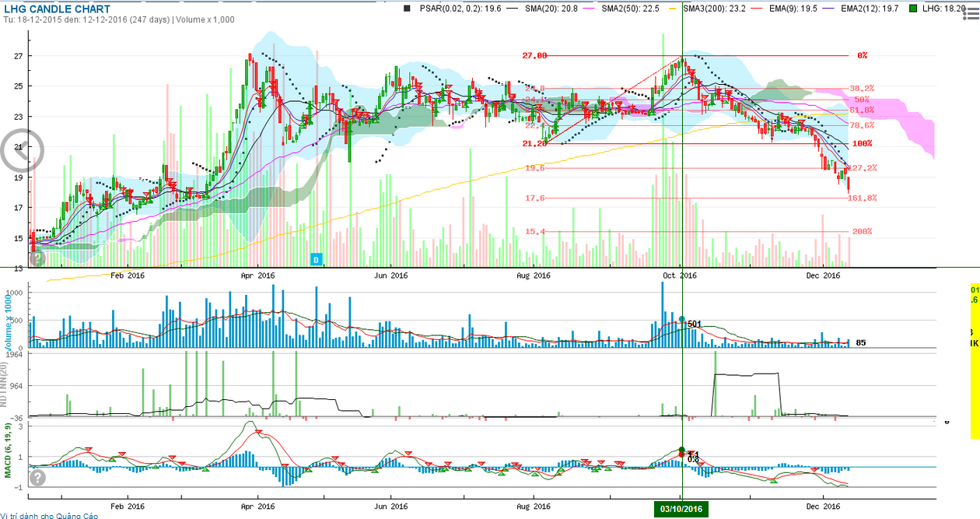Click the 27.00 Fibonacci price label
The width and height of the screenshot is (980, 519).
coord(535,55)
